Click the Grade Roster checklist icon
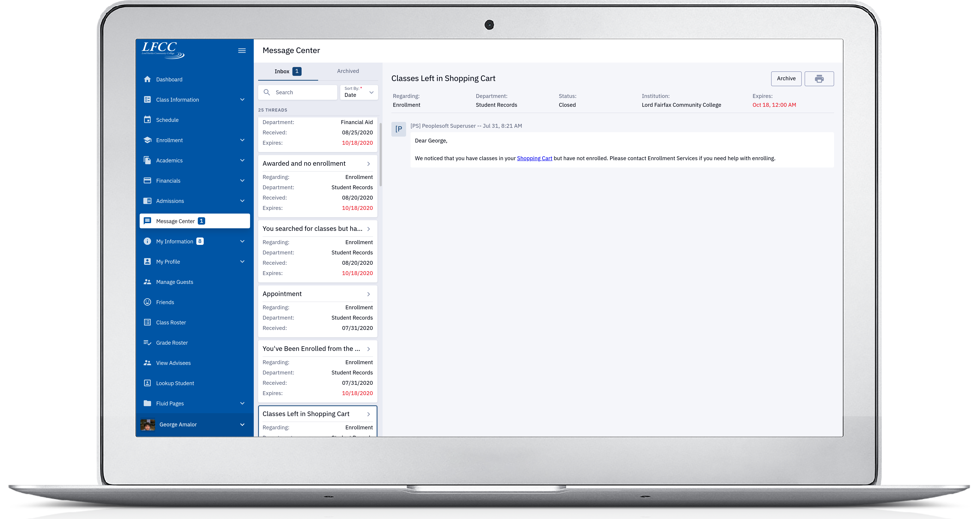This screenshot has width=980, height=519. click(x=147, y=342)
